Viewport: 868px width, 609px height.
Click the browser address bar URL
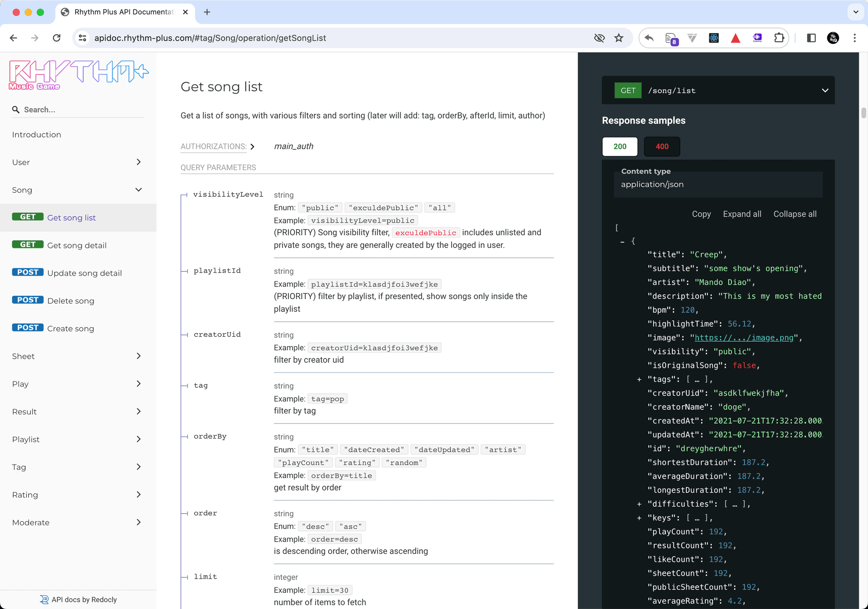point(210,38)
